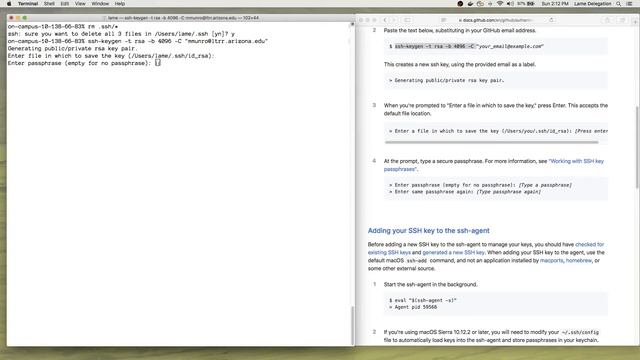Click Terminal 'Enter file in which to save' line
640x360 pixels.
coord(111,56)
